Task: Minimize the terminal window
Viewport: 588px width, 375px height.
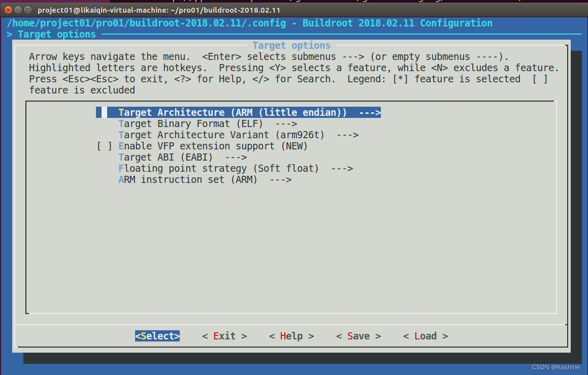Action: tap(18, 10)
